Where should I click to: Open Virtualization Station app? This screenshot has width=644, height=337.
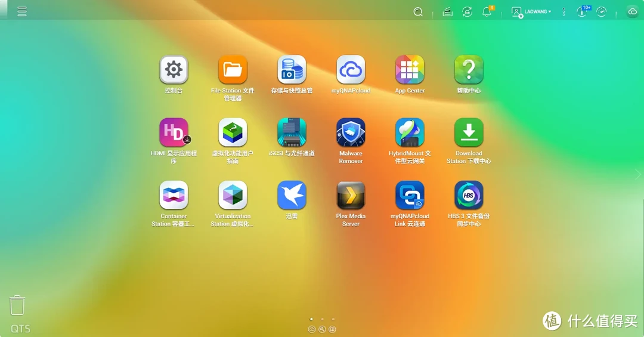pos(233,195)
